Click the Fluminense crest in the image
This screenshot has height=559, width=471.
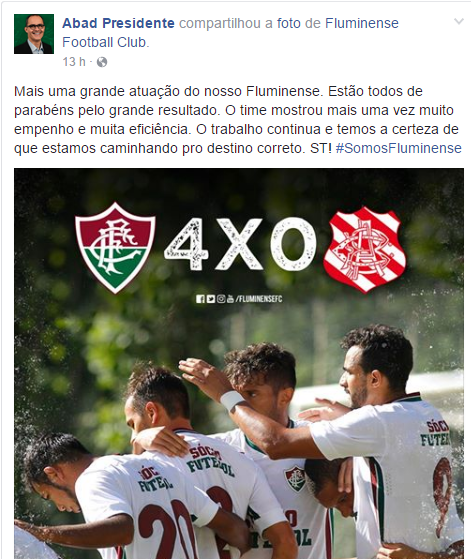[115, 247]
